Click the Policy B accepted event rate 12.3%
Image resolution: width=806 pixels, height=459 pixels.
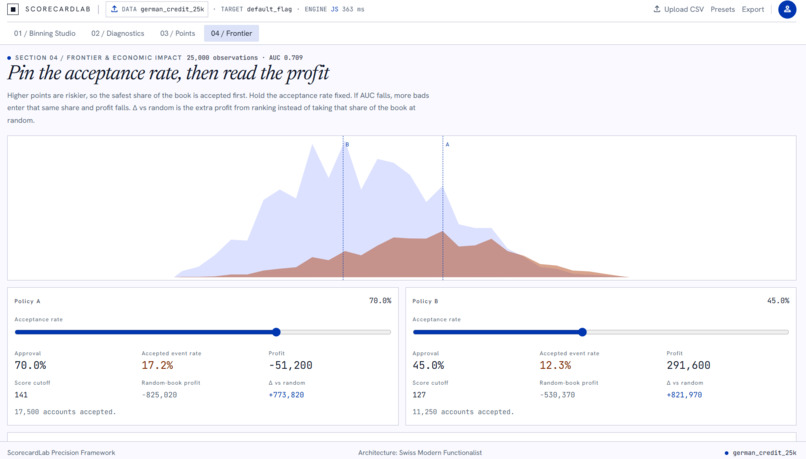coord(555,365)
